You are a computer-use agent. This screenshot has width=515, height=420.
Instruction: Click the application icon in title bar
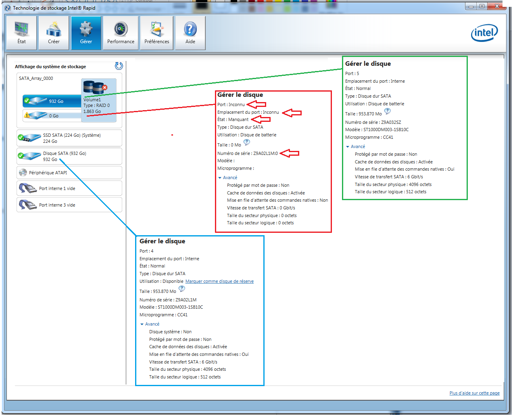tap(7, 8)
